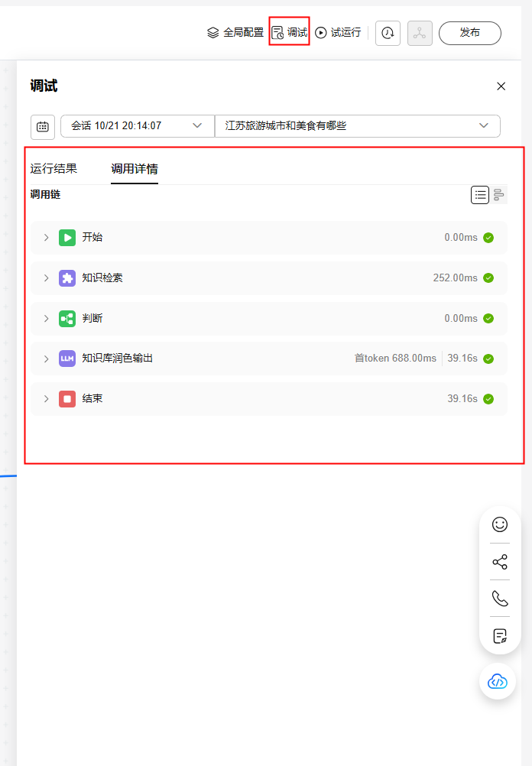Click the 发布 publish button
Screen dimensions: 532x766
(469, 33)
